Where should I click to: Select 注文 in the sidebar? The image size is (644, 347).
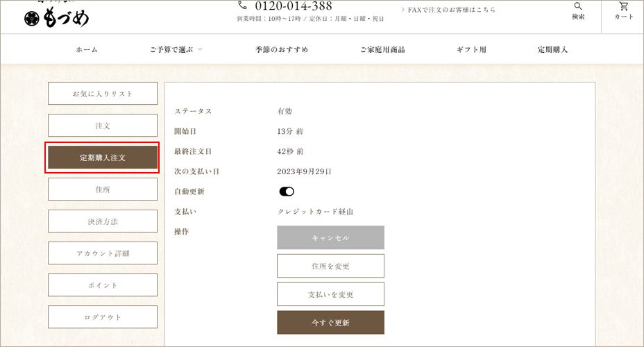point(103,126)
